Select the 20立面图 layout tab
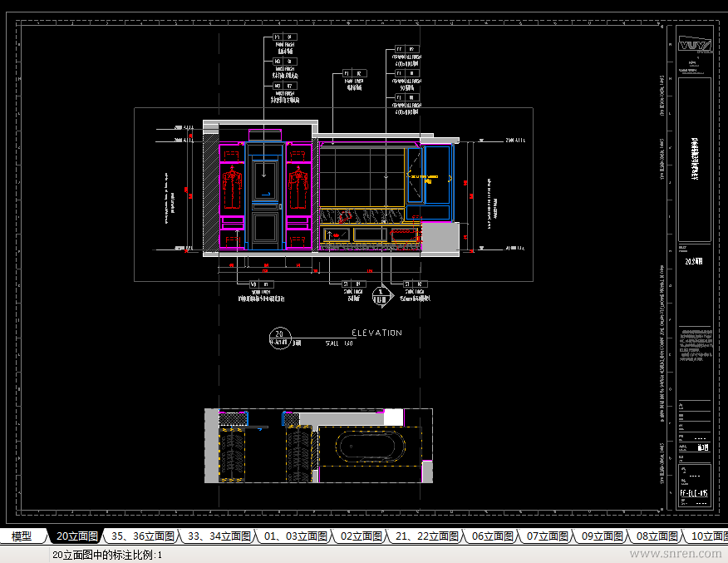 pyautogui.click(x=77, y=536)
